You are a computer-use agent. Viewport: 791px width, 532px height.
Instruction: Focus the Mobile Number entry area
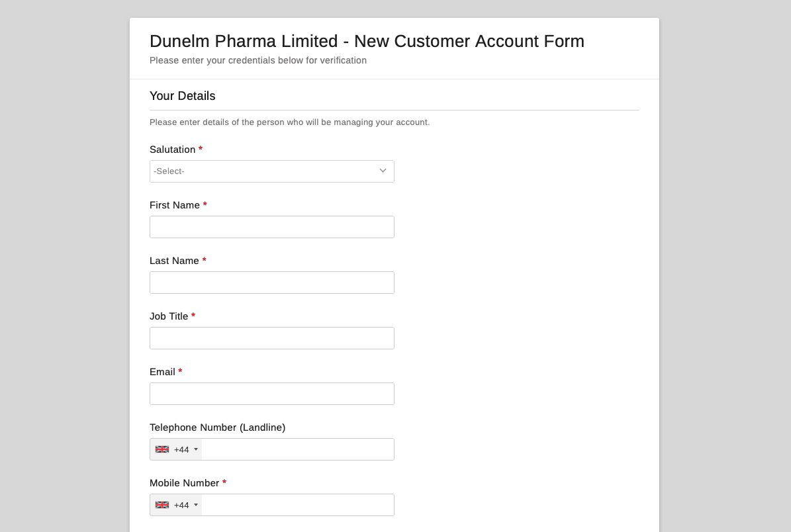click(x=297, y=505)
